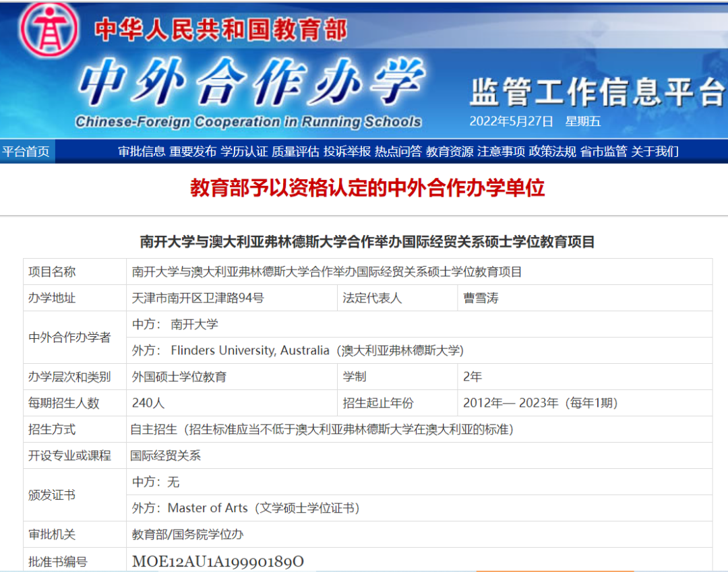Click the date 2022年5月27日 星期五

point(535,121)
